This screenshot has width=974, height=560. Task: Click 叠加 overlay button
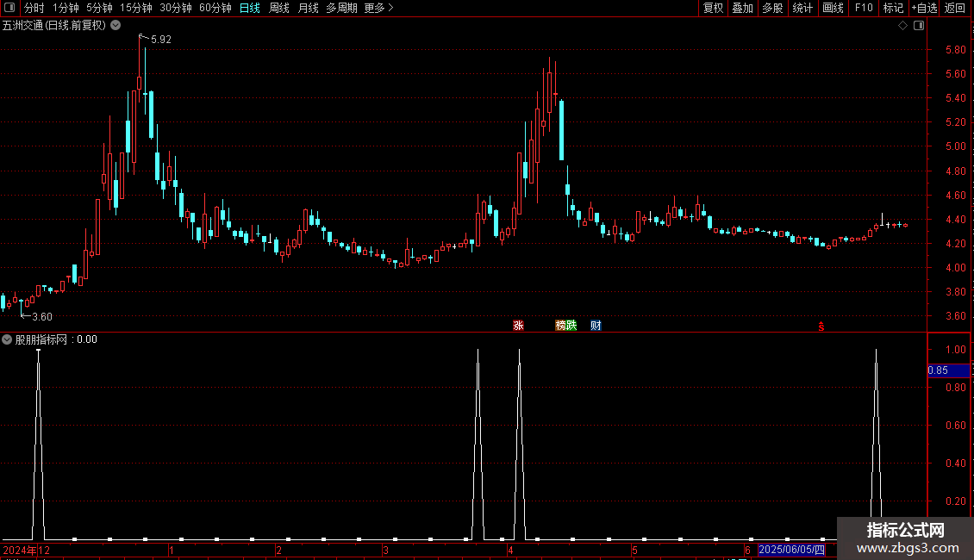[x=742, y=8]
